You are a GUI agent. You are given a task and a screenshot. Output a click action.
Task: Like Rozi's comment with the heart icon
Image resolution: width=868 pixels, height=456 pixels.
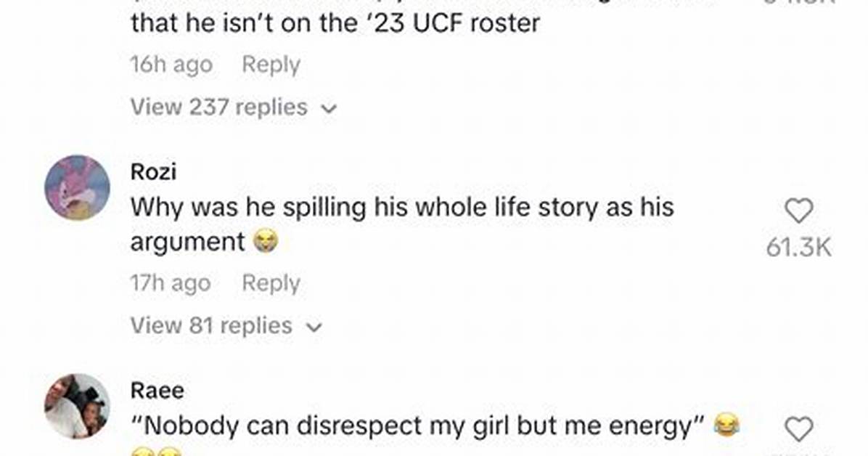pos(799,211)
